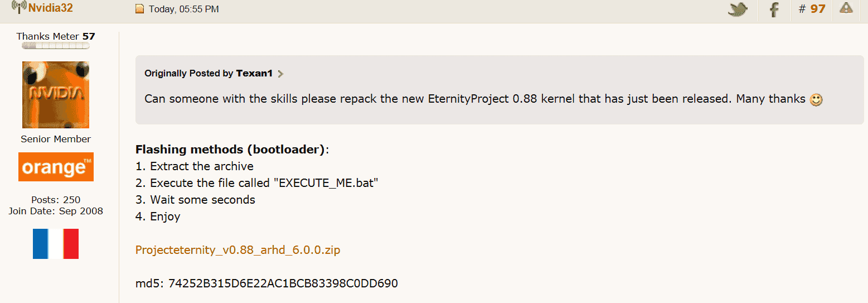This screenshot has width=868, height=303.
Task: Share this post on Twitter
Action: pos(738,9)
